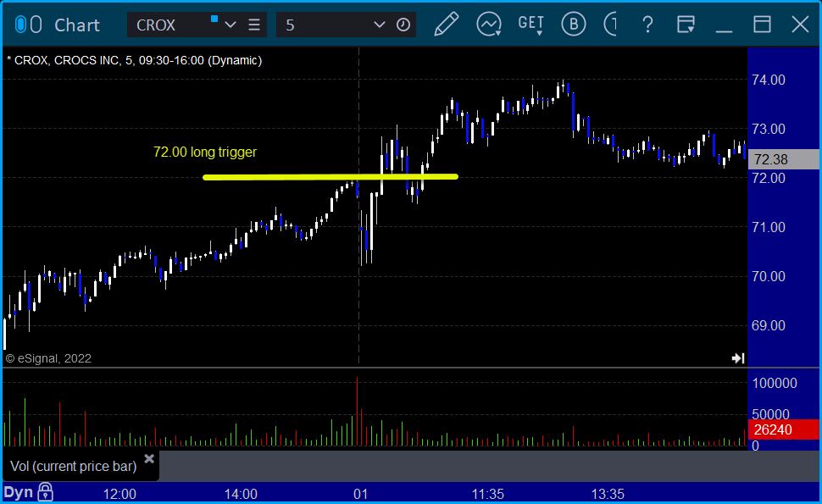The image size is (822, 504).
Task: Open the symbol dropdown arrow next to CROX
Action: point(230,25)
